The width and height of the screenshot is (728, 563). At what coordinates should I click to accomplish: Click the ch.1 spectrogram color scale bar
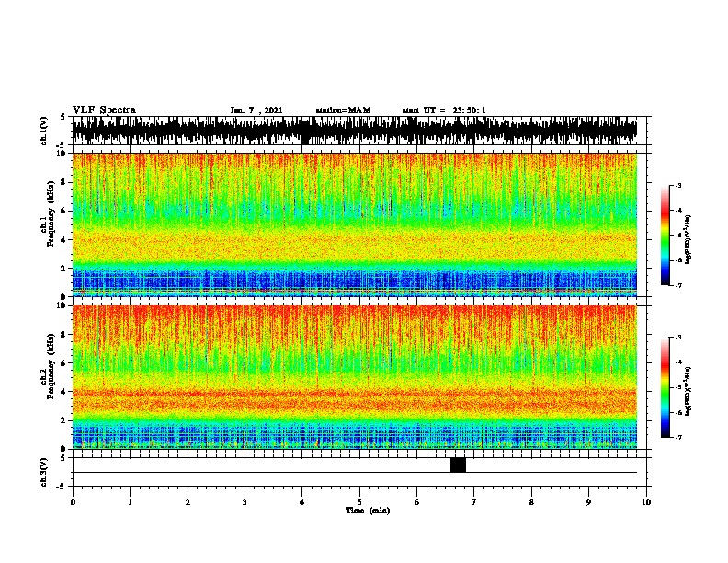(665, 236)
